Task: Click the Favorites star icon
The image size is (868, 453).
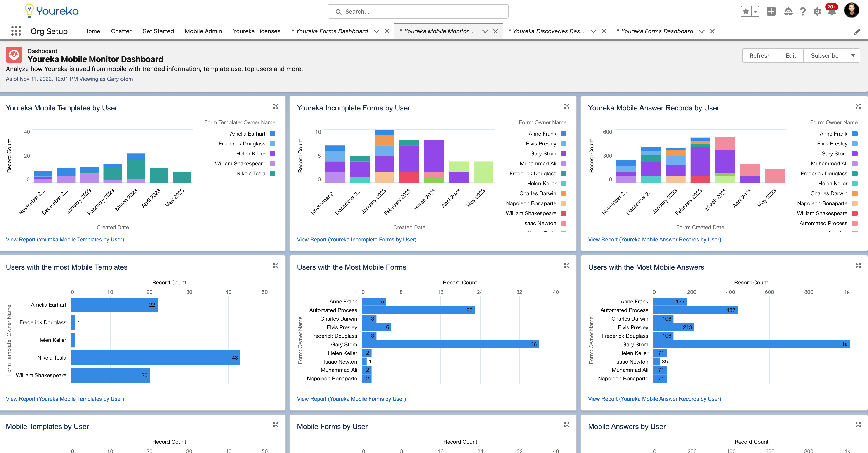Action: click(x=746, y=12)
